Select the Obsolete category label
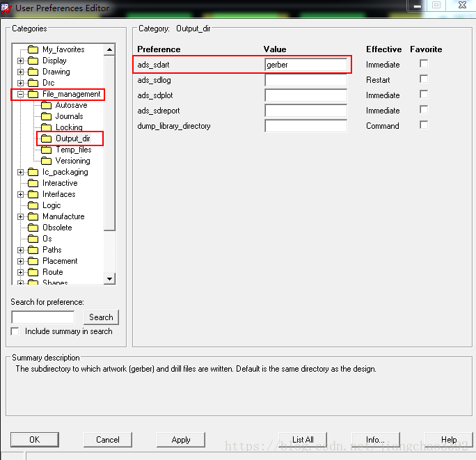Screen dimensions: 476x460 tap(57, 228)
